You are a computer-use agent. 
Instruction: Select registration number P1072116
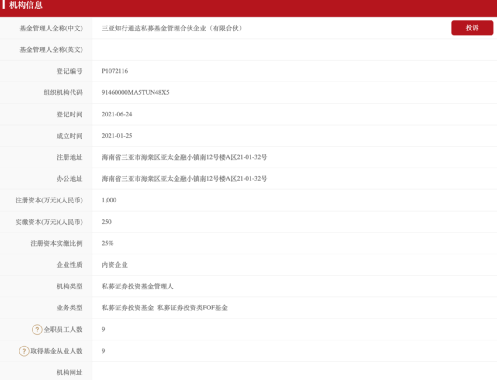(x=115, y=71)
